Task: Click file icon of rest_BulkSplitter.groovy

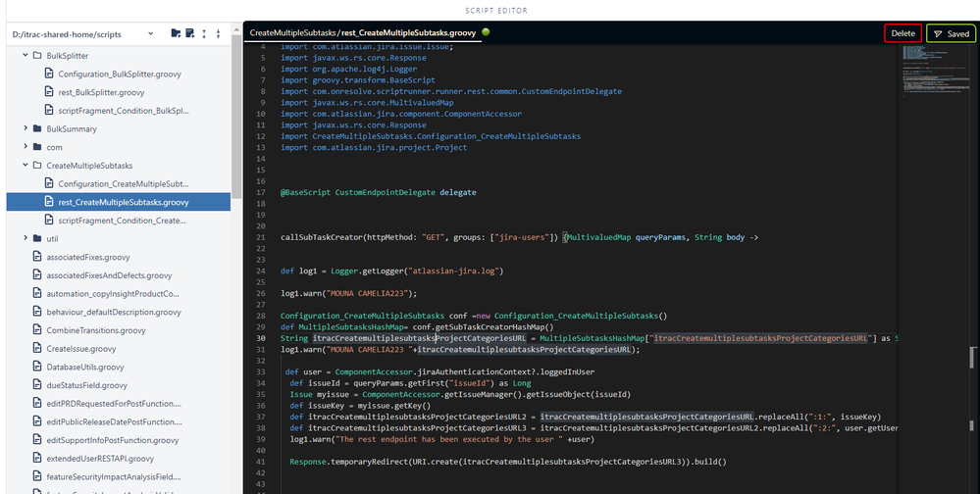Action: click(x=49, y=92)
